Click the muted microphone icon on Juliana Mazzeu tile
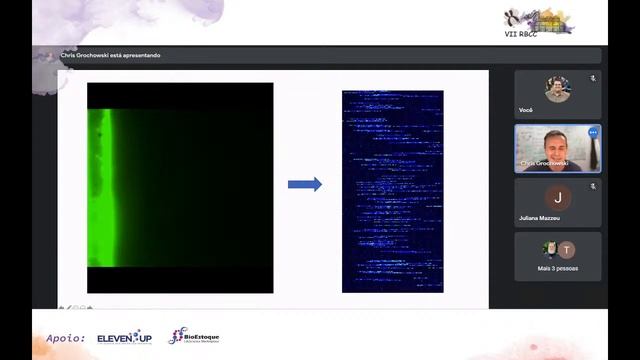The width and height of the screenshot is (640, 360). (593, 186)
